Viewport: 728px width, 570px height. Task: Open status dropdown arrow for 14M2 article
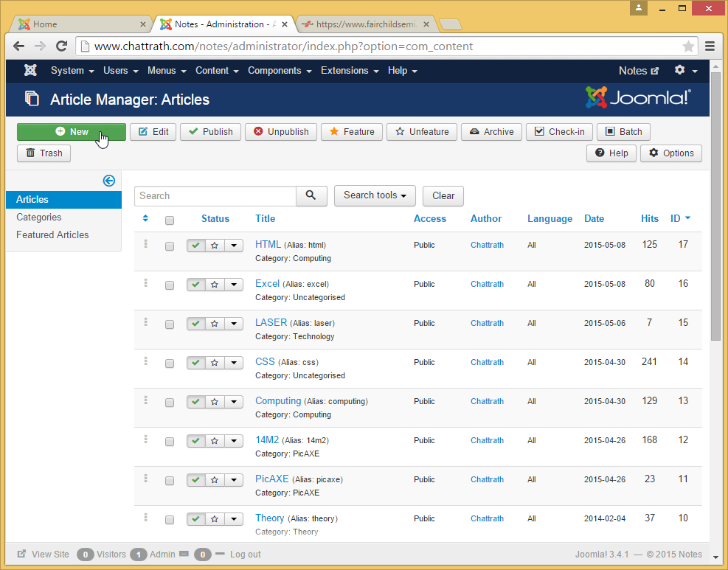(x=234, y=441)
